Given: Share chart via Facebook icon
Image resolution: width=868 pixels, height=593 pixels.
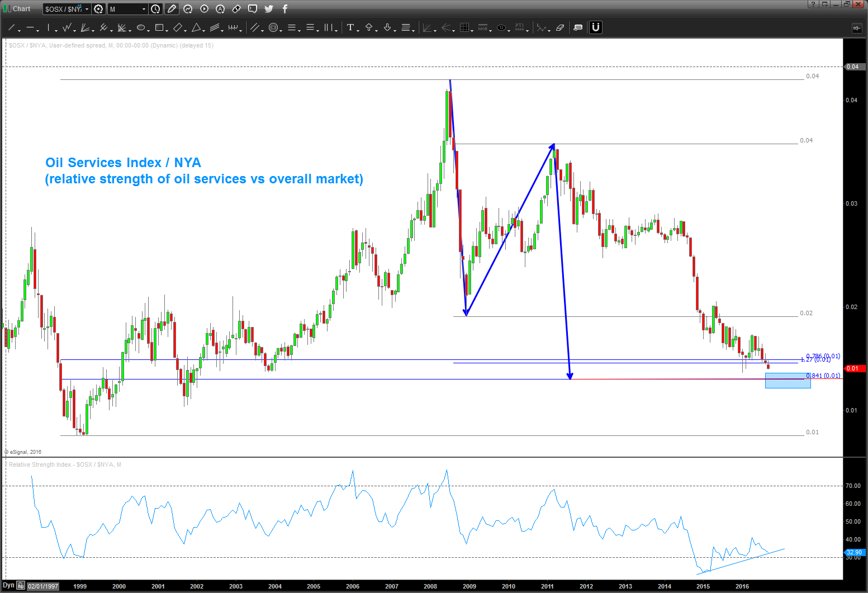Looking at the screenshot, I should click(x=284, y=9).
